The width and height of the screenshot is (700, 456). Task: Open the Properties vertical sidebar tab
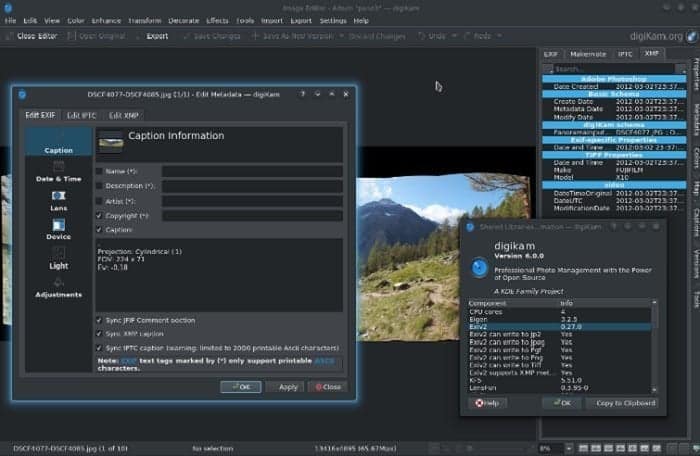(696, 74)
